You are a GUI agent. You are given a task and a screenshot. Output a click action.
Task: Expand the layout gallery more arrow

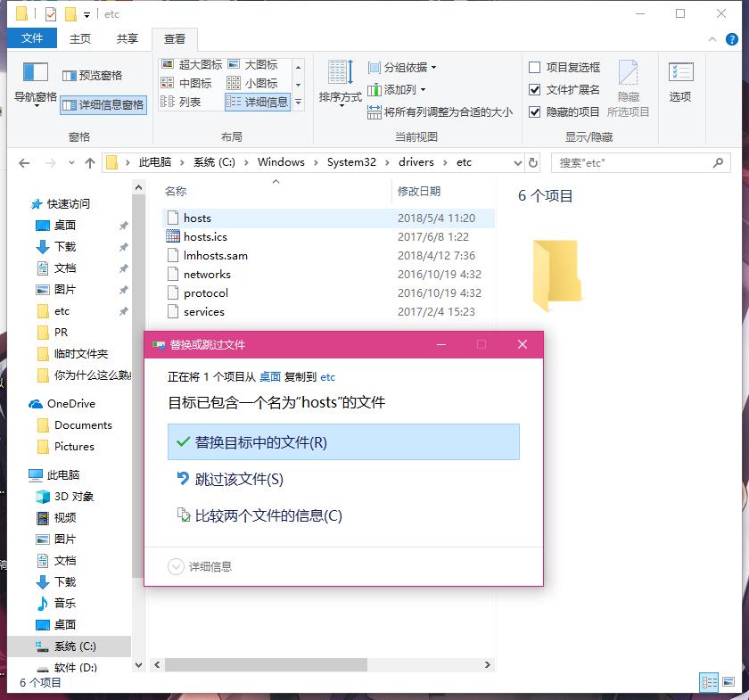point(298,102)
